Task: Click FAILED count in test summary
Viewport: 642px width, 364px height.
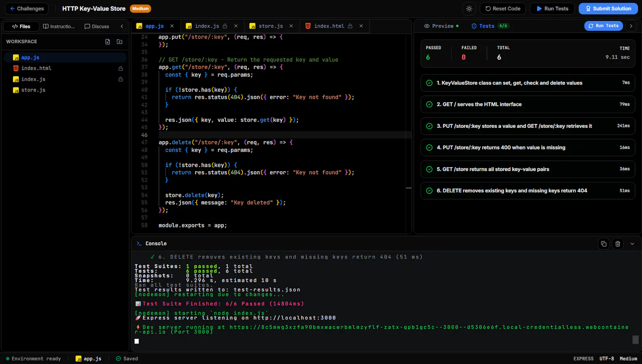Action: pos(464,57)
